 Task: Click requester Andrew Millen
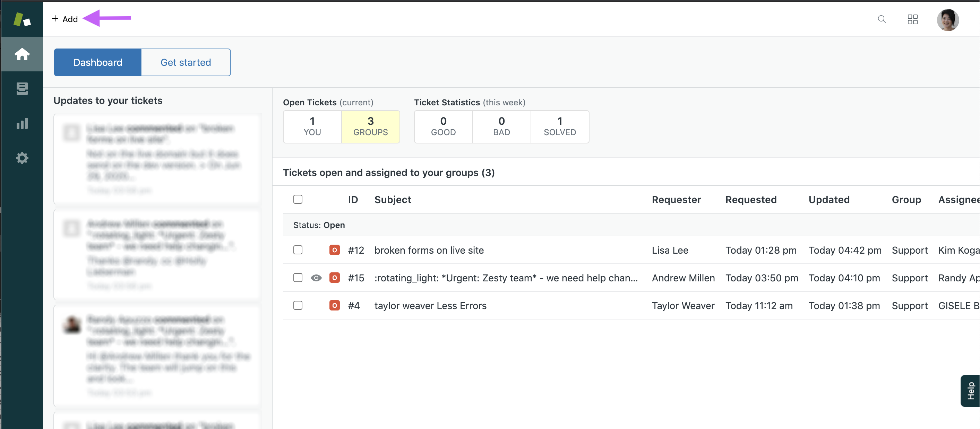coord(683,278)
